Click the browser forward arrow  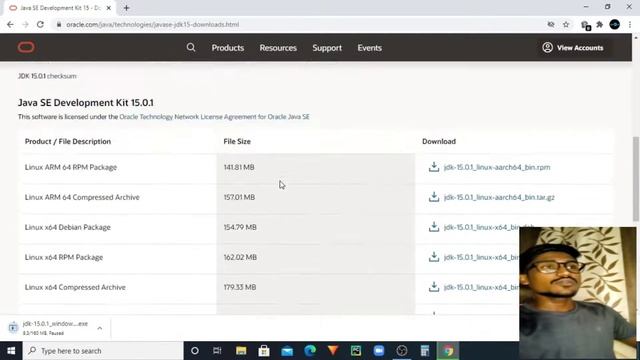tap(25, 24)
